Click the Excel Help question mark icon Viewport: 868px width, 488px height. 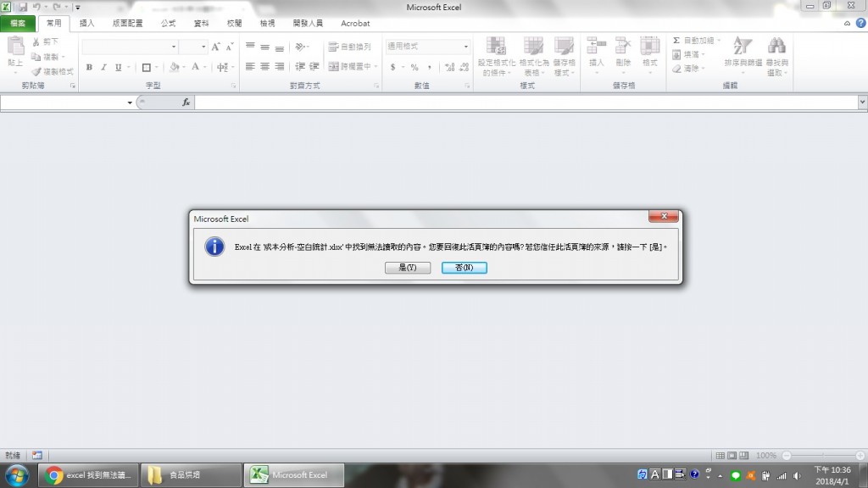860,23
